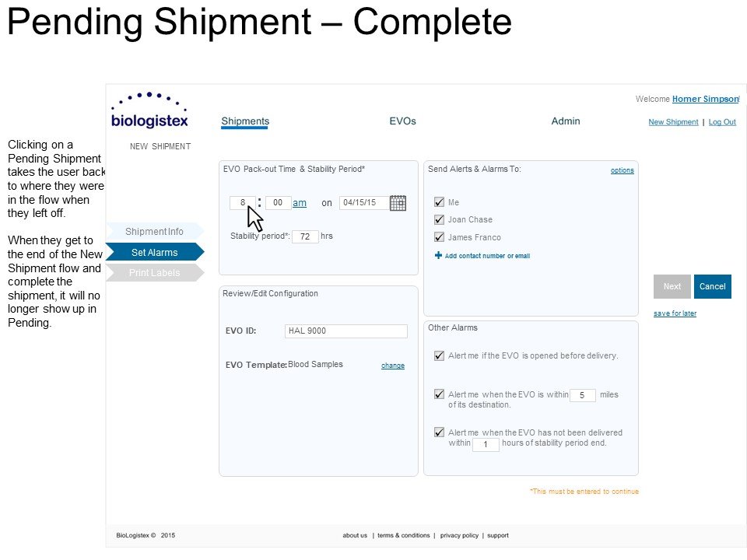Click the save for later link
The height and width of the screenshot is (560, 747).
(675, 313)
